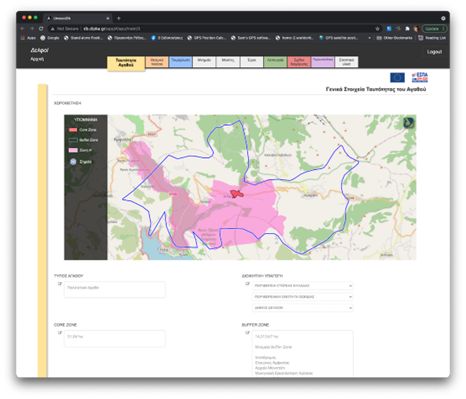
Task: Open a new browser tab with plus
Action: (x=119, y=18)
